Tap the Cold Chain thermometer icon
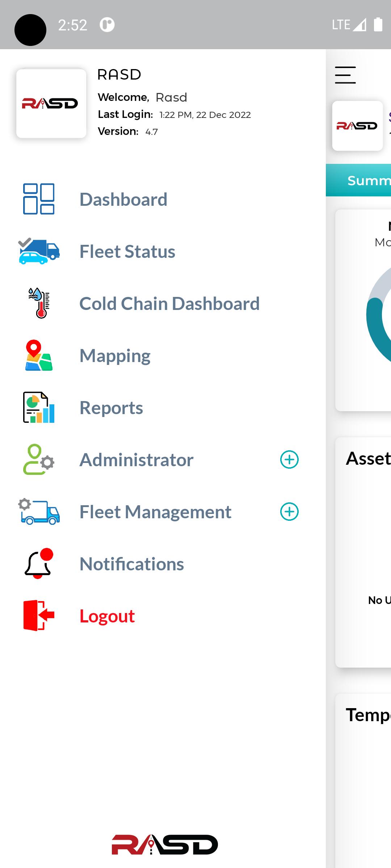Viewport: 391px width, 868px height. (x=39, y=303)
